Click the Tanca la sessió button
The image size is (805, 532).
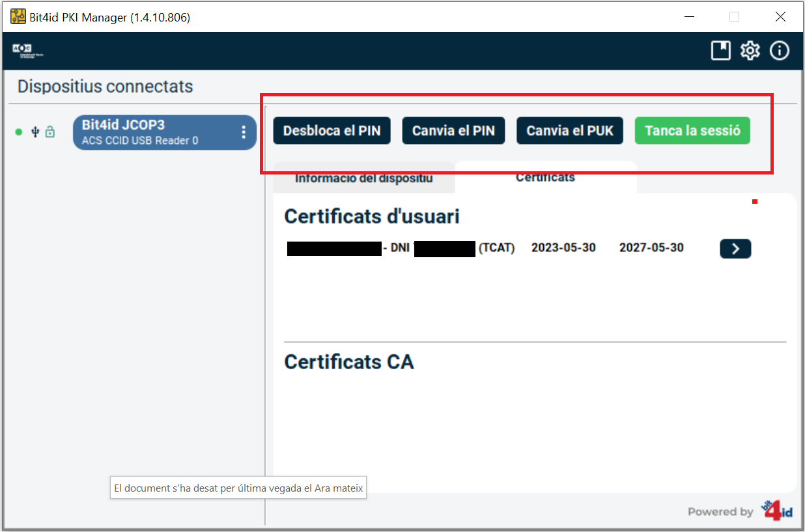(x=692, y=130)
